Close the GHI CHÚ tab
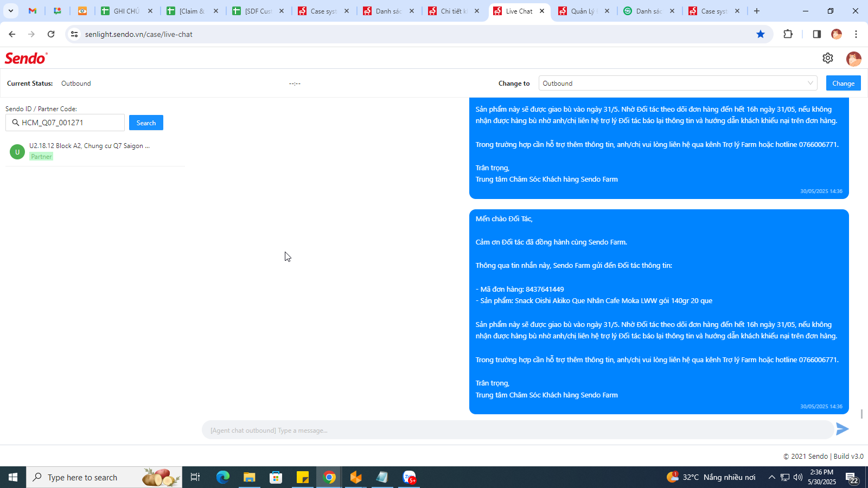This screenshot has width=868, height=488. pyautogui.click(x=150, y=11)
